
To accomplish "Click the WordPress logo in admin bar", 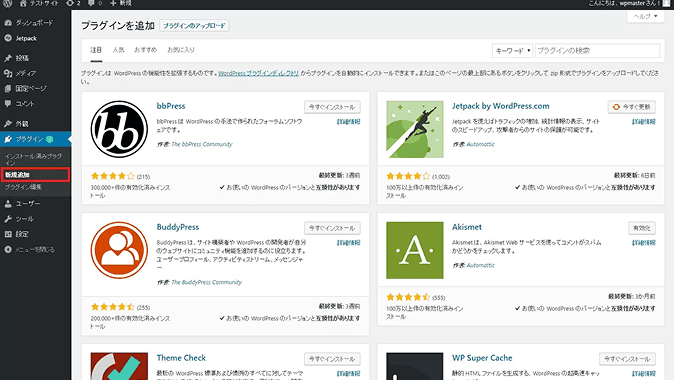I will pos(8,3).
